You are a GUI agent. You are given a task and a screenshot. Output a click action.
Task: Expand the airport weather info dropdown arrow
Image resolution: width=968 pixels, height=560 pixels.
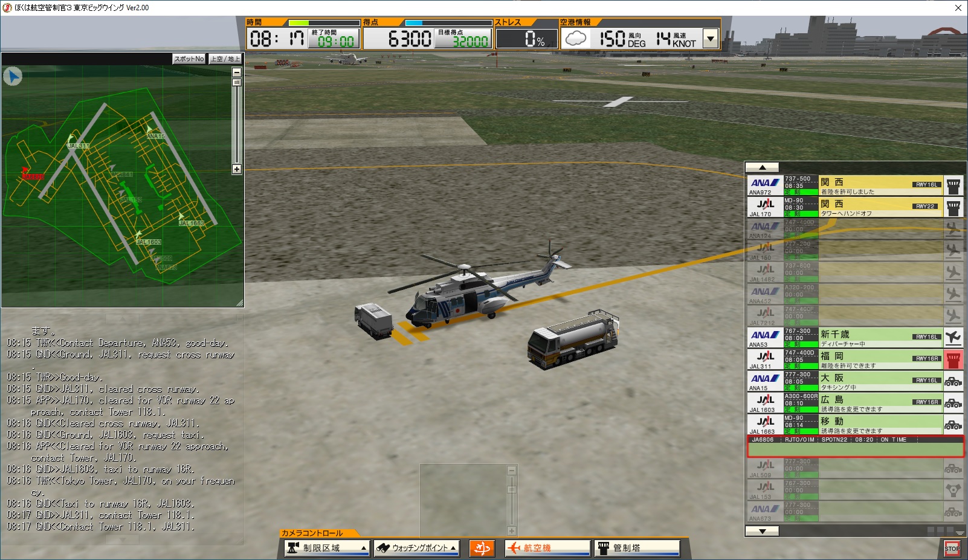(711, 39)
